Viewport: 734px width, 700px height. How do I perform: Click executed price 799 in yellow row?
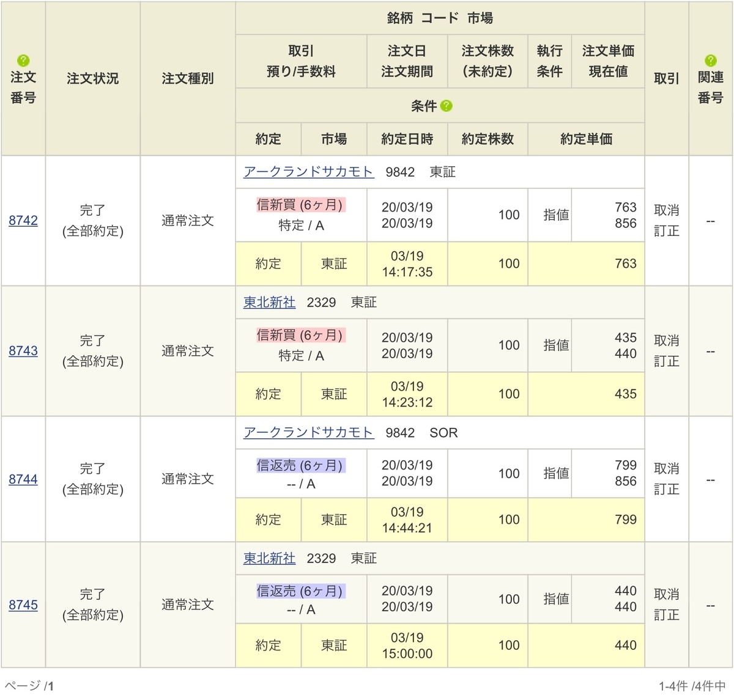[x=626, y=520]
